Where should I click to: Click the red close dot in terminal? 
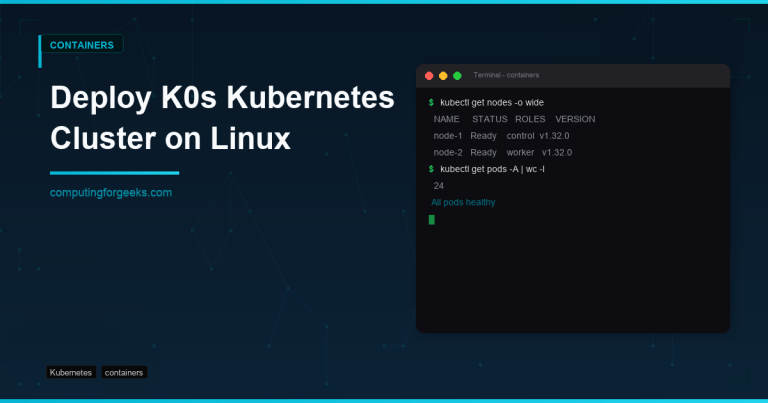click(429, 76)
